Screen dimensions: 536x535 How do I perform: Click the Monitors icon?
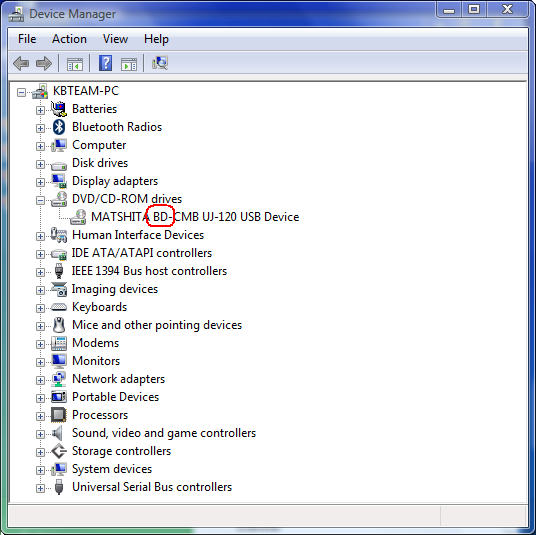(x=59, y=361)
